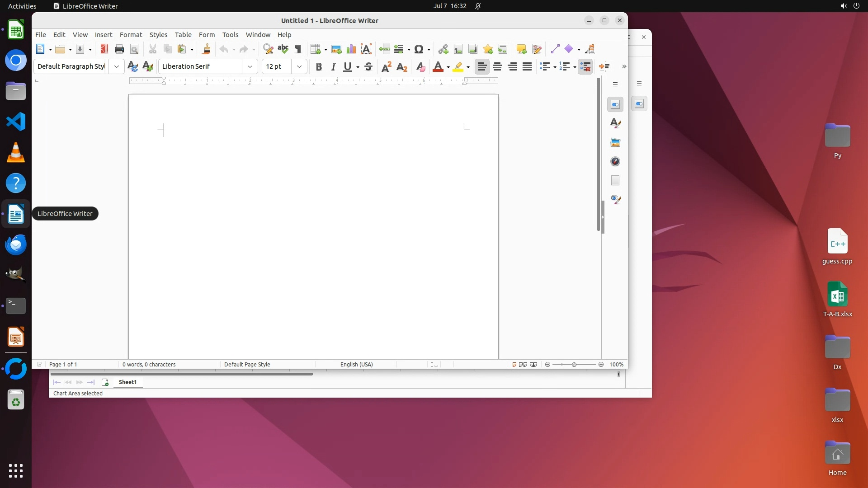Toggle Bold formatting
Screen dimensions: 868x488
[319, 67]
